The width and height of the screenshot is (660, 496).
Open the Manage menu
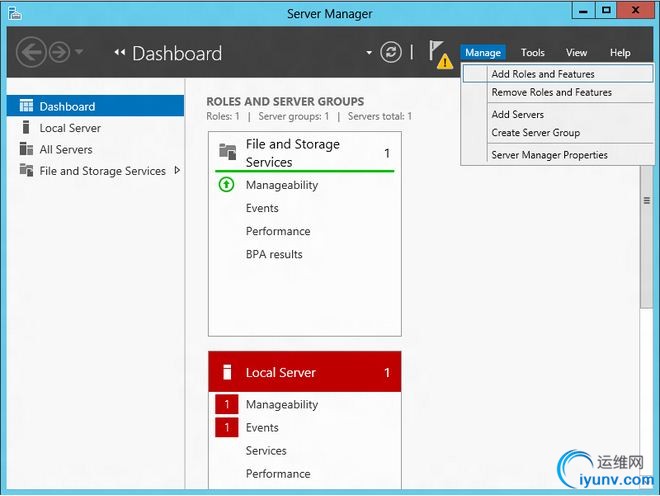point(483,53)
